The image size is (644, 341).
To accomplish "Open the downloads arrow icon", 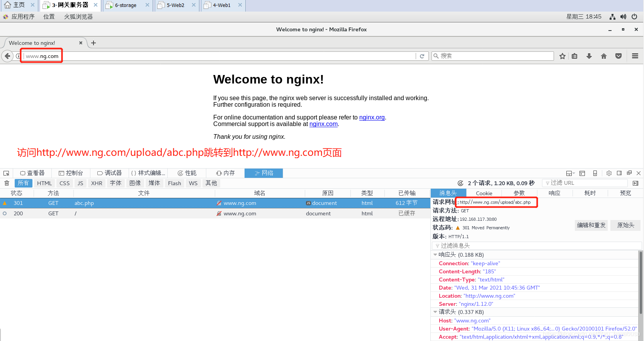I will click(x=589, y=56).
